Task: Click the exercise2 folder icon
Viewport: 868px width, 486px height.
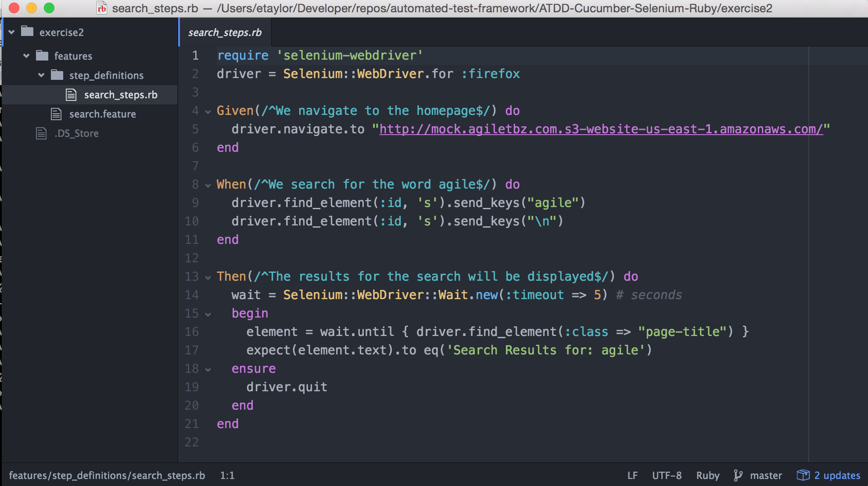Action: 27,31
